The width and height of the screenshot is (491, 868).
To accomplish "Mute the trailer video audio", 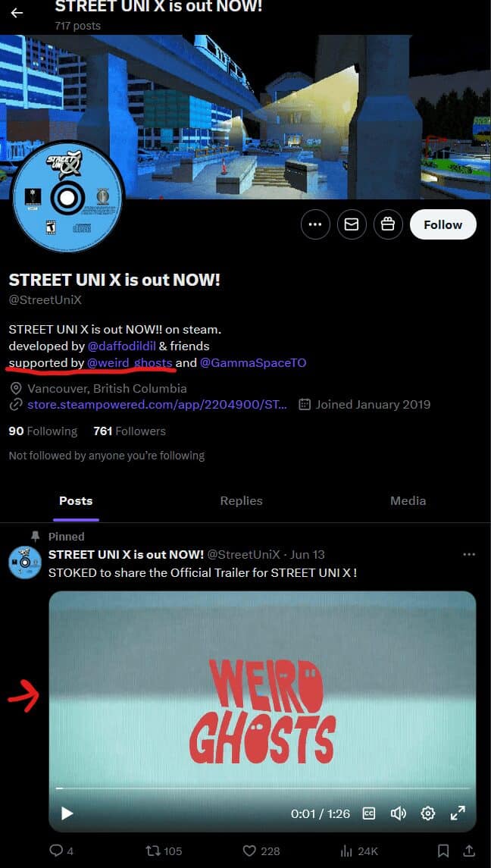I will [x=398, y=813].
